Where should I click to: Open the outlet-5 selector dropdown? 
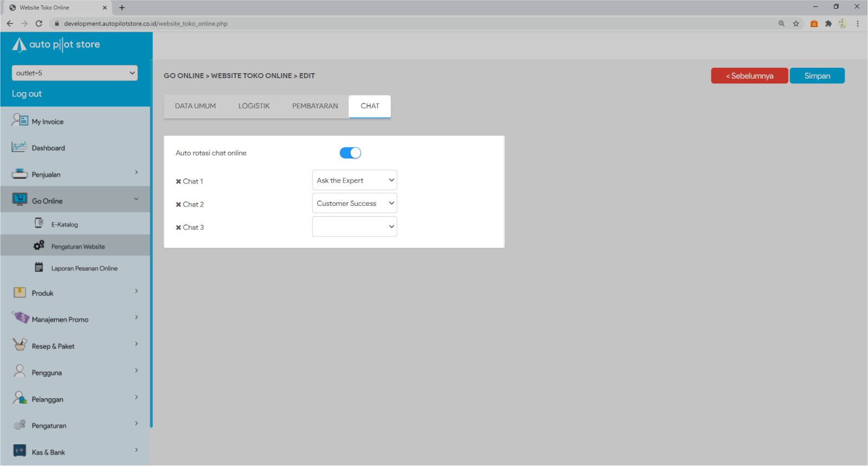(74, 73)
